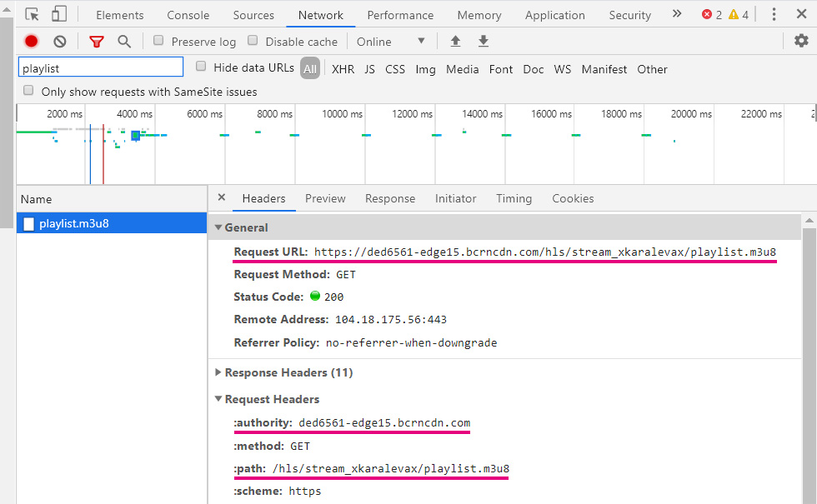817x504 pixels.
Task: Switch to the Console tab
Action: 188,15
